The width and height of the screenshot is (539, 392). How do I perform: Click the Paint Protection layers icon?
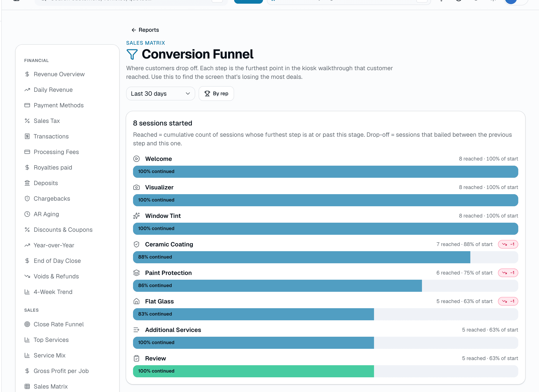click(136, 273)
